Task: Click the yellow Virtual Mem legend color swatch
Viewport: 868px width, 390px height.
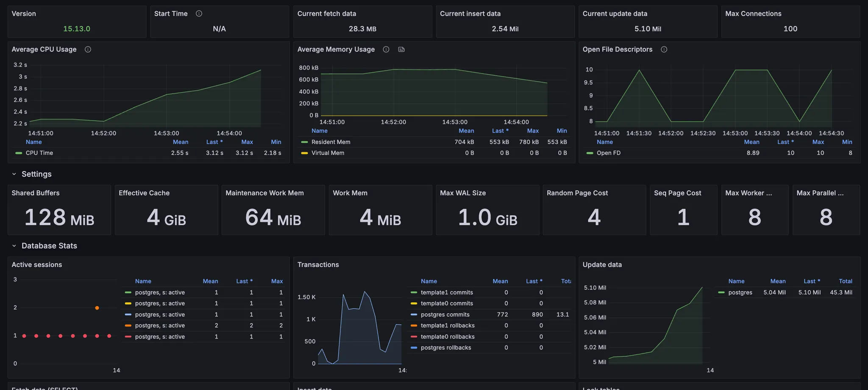Action: coord(304,153)
